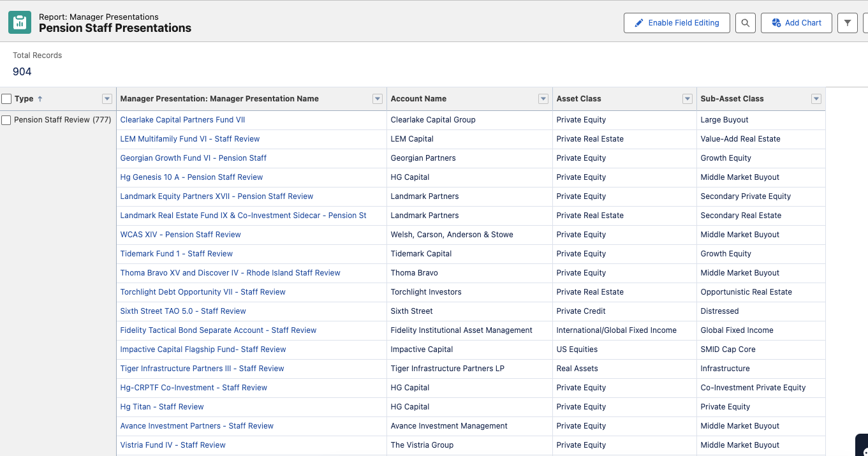The height and width of the screenshot is (456, 868).
Task: Open Sixth Street TAO 5.0 Staff Review
Action: (183, 311)
